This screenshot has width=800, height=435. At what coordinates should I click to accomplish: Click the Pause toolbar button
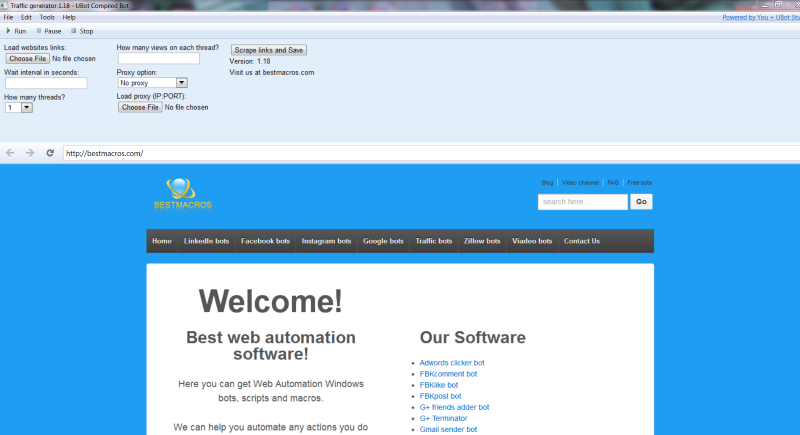tap(48, 31)
